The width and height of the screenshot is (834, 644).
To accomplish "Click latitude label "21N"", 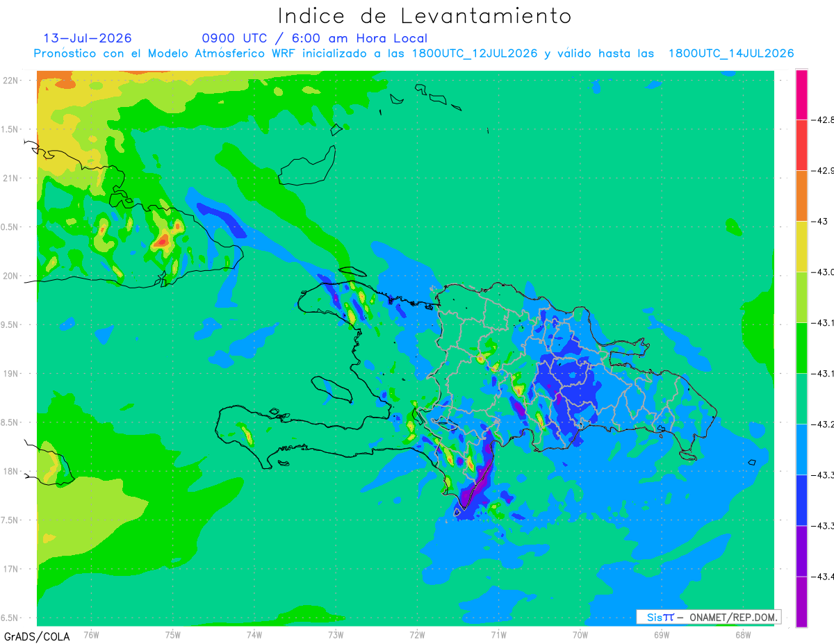I will click(x=12, y=178).
